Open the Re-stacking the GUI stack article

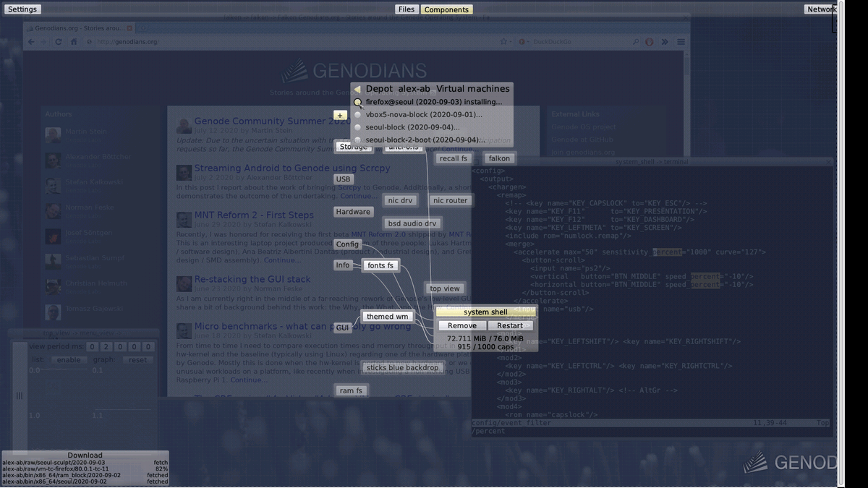point(252,279)
